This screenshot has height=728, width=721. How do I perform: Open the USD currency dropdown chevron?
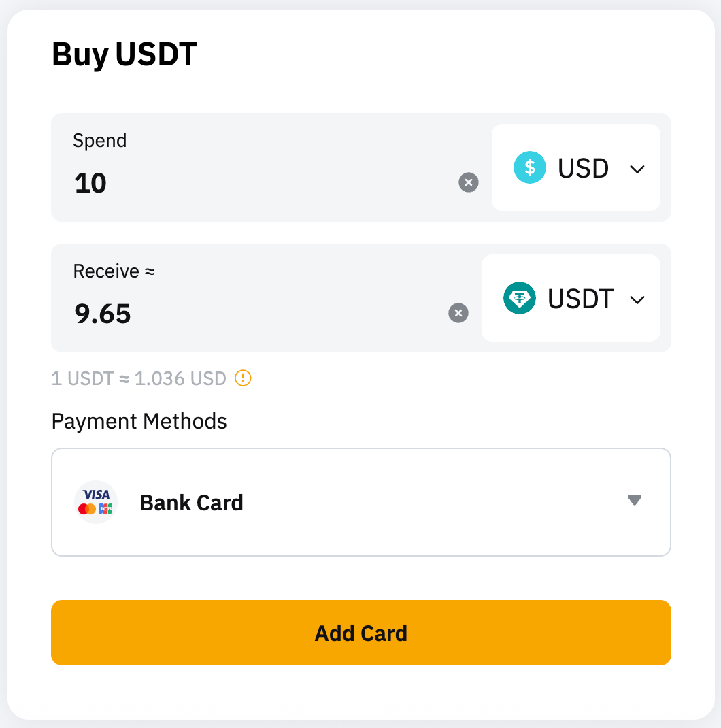click(x=637, y=169)
